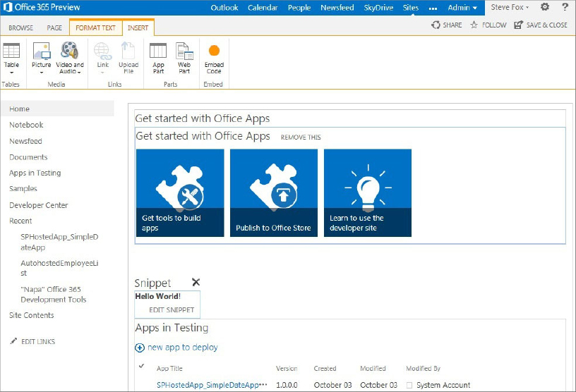This screenshot has width=576, height=392.
Task: Go to Outlook in the top bar
Action: click(x=224, y=7)
